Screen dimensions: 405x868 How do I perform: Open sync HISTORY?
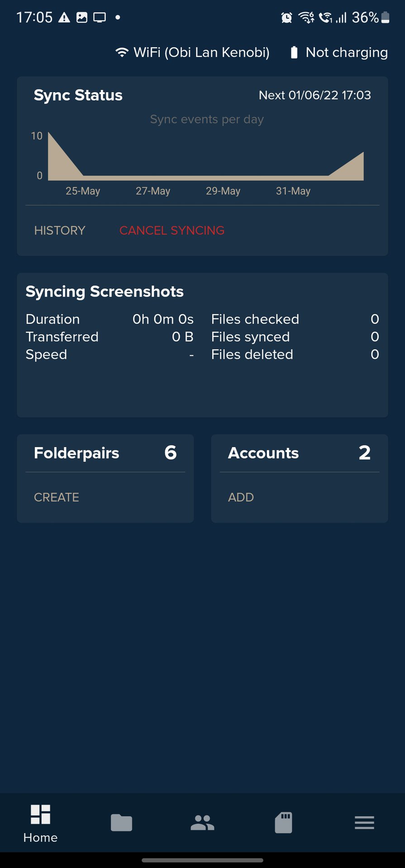click(x=60, y=231)
